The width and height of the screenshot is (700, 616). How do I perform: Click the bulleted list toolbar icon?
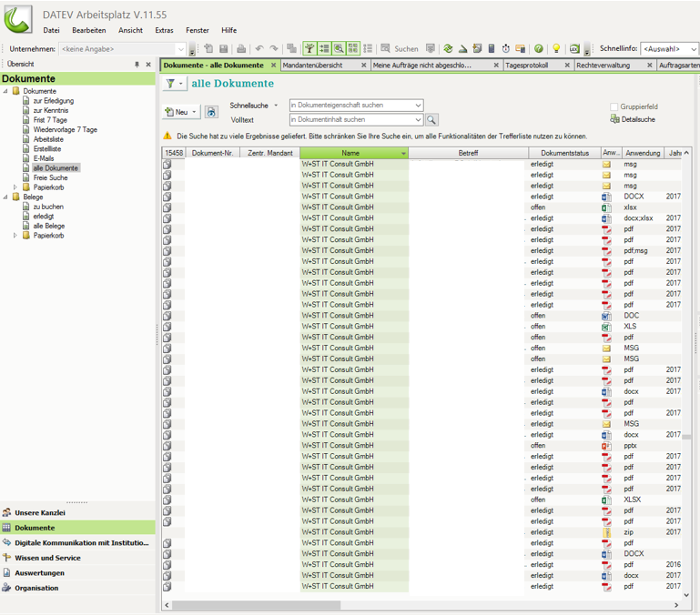click(x=368, y=48)
